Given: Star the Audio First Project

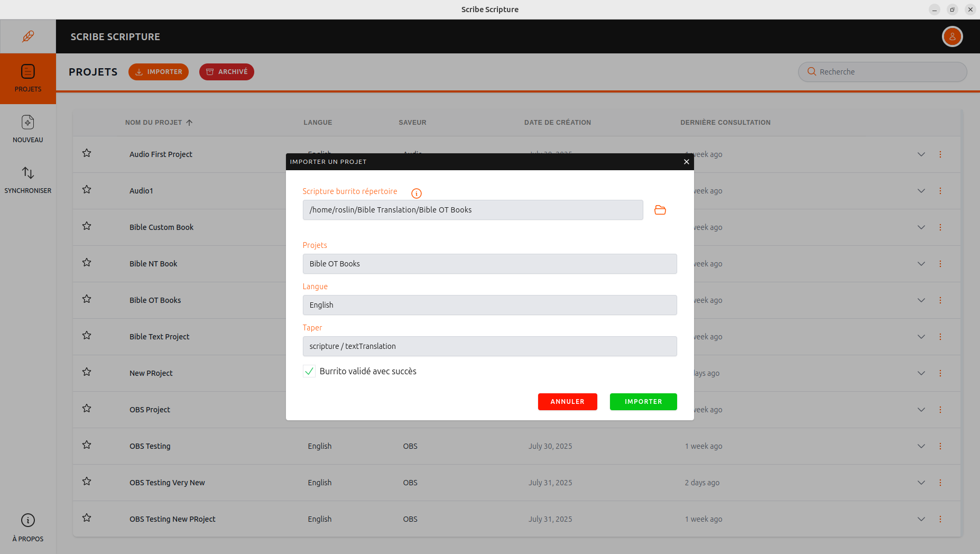Looking at the screenshot, I should pos(87,153).
